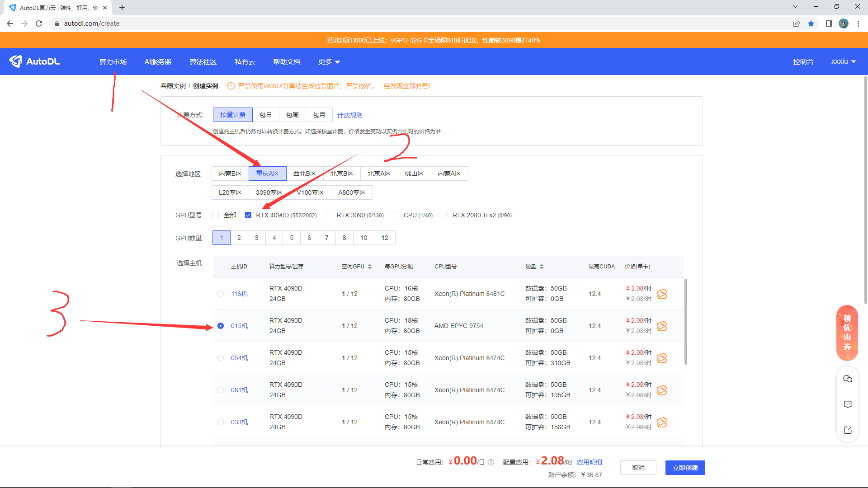Reload the page with the refresh icon
Screen dimensions: 868x488
click(x=39, y=23)
